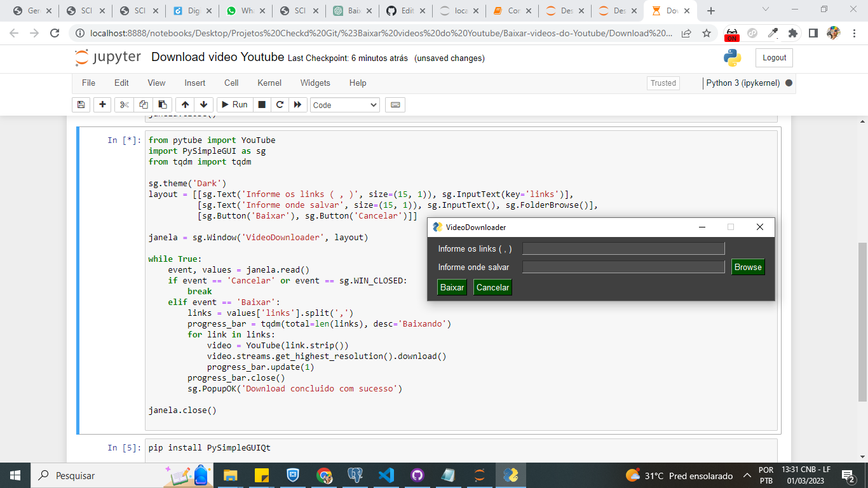Image resolution: width=868 pixels, height=488 pixels.
Task: Save the notebook checkpoint
Action: point(81,104)
